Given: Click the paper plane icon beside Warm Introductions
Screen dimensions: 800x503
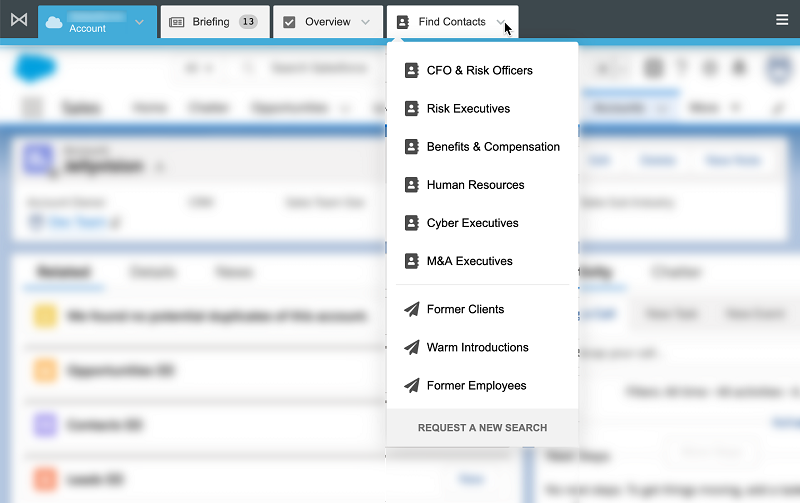Looking at the screenshot, I should (412, 347).
